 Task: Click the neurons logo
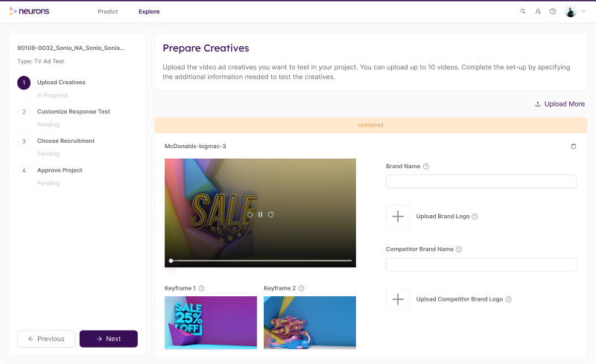[x=29, y=11]
